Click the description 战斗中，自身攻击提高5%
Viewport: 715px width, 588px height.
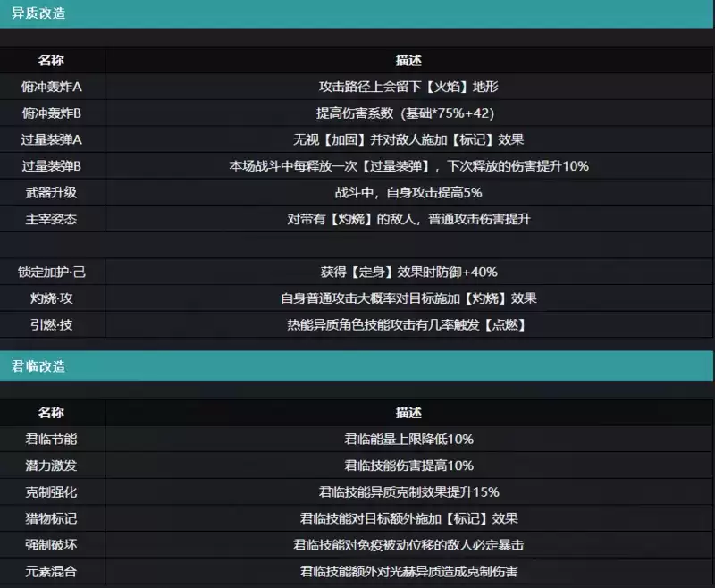click(x=408, y=192)
